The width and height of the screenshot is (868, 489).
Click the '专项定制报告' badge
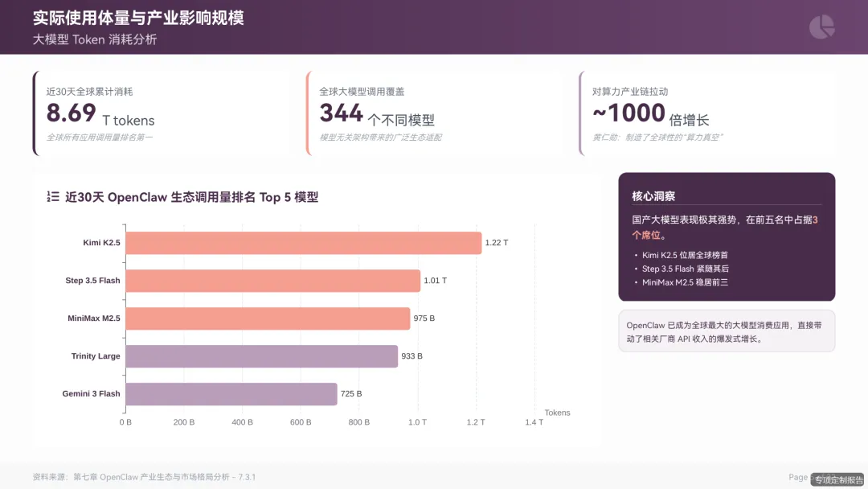[838, 479]
